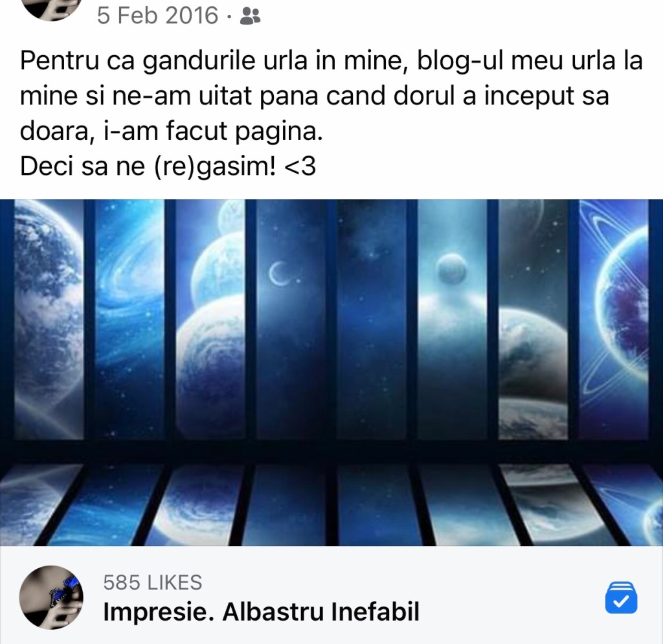Click the friends audience icon beside the date
Image resolution: width=663 pixels, height=644 pixels.
coord(250,16)
